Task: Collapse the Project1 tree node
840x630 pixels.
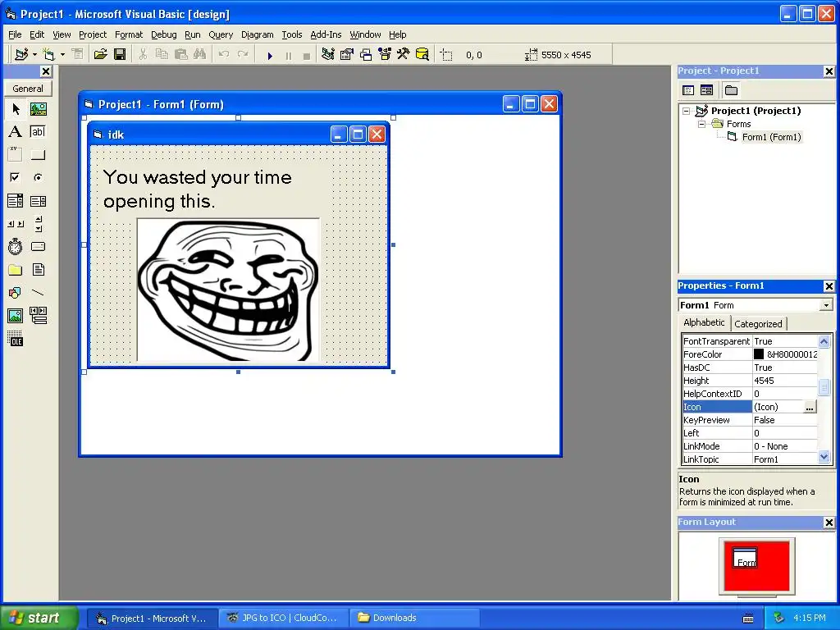Action: (x=687, y=111)
